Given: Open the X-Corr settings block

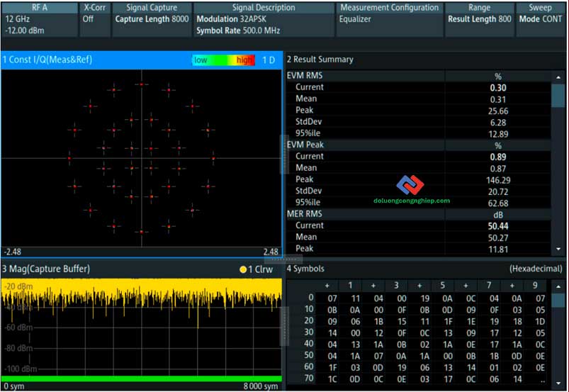Looking at the screenshot, I should pos(95,19).
